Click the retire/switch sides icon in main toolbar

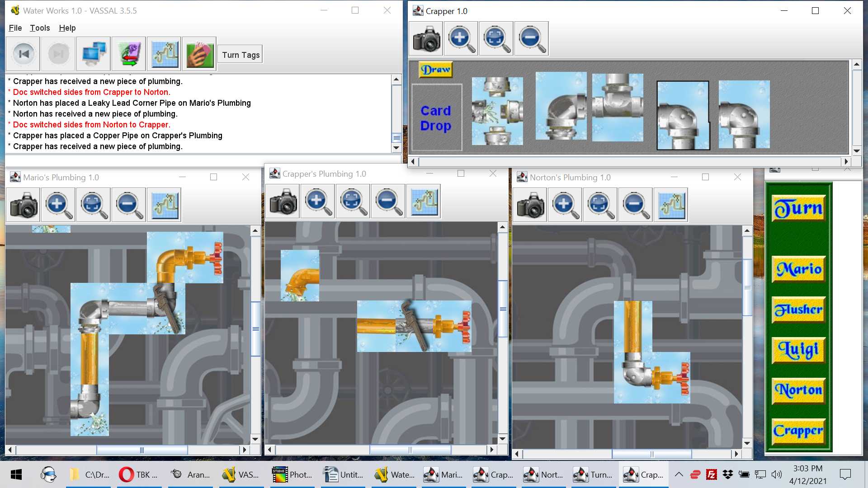pyautogui.click(x=129, y=54)
